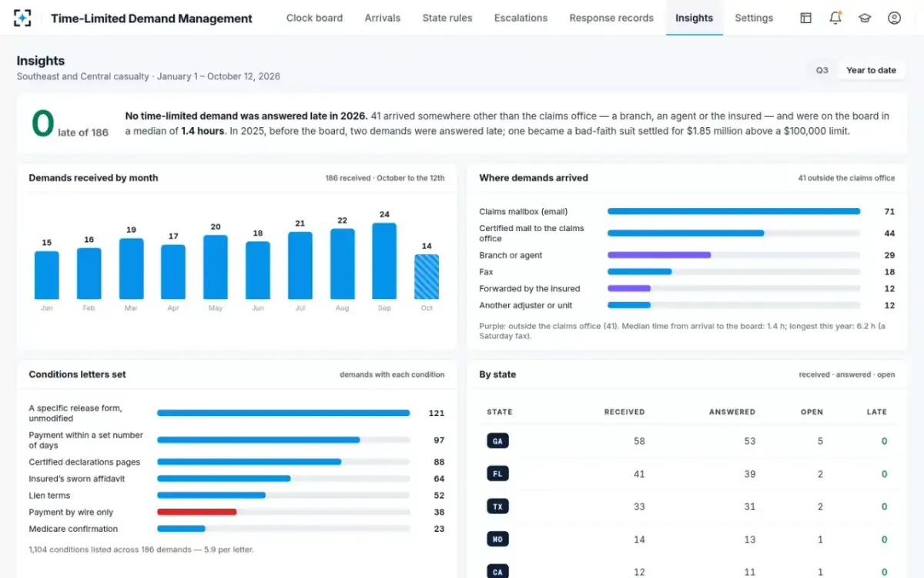The height and width of the screenshot is (578, 924).
Task: Click the Sep bar in the monthly chart
Action: pyautogui.click(x=384, y=261)
